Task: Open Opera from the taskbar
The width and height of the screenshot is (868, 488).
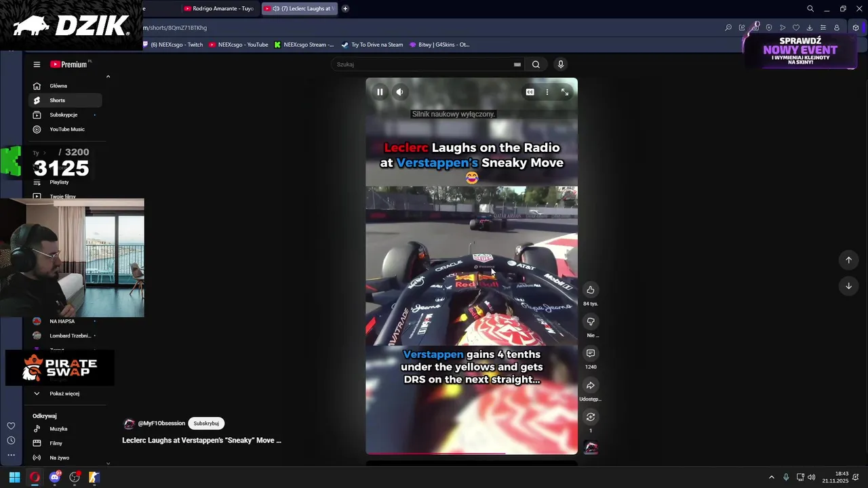Action: (x=35, y=477)
